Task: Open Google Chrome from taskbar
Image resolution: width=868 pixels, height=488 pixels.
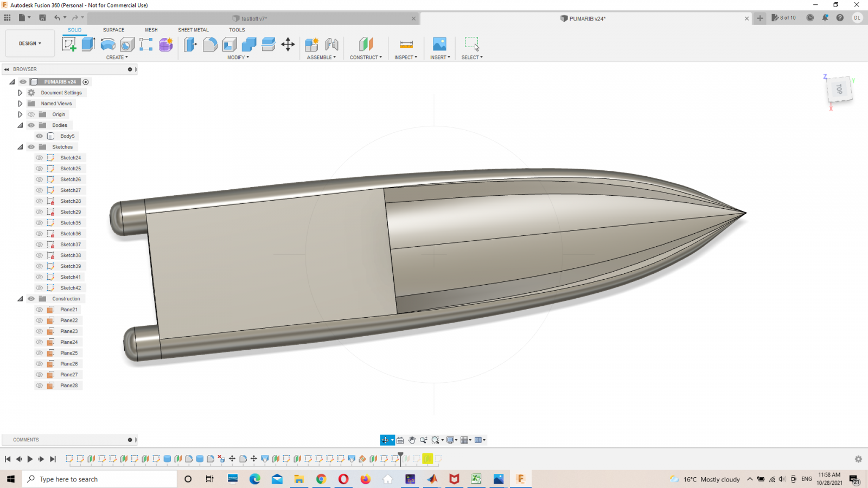Action: point(321,479)
